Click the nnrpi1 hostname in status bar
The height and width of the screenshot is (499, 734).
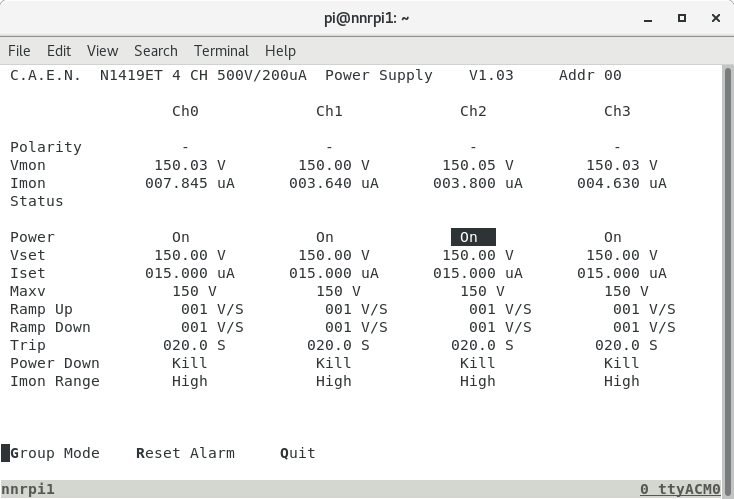(28, 490)
